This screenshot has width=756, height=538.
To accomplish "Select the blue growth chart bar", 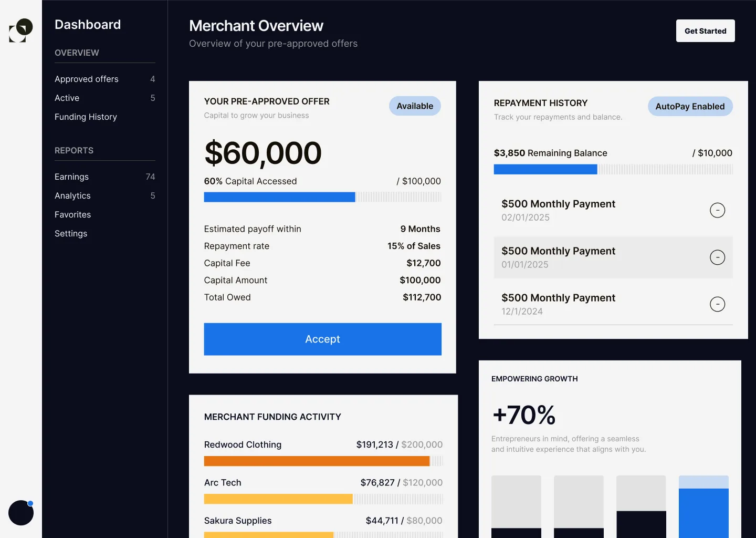I will (703, 510).
